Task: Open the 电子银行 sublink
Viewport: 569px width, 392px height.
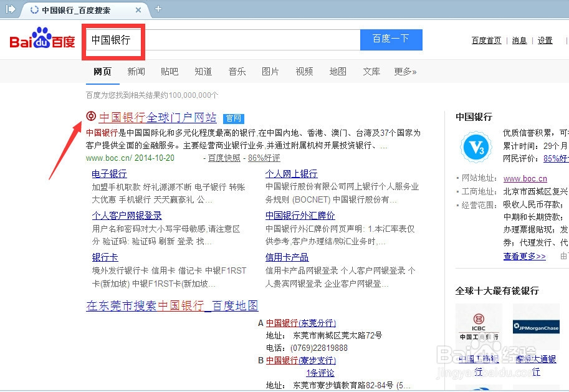Action: coord(109,174)
